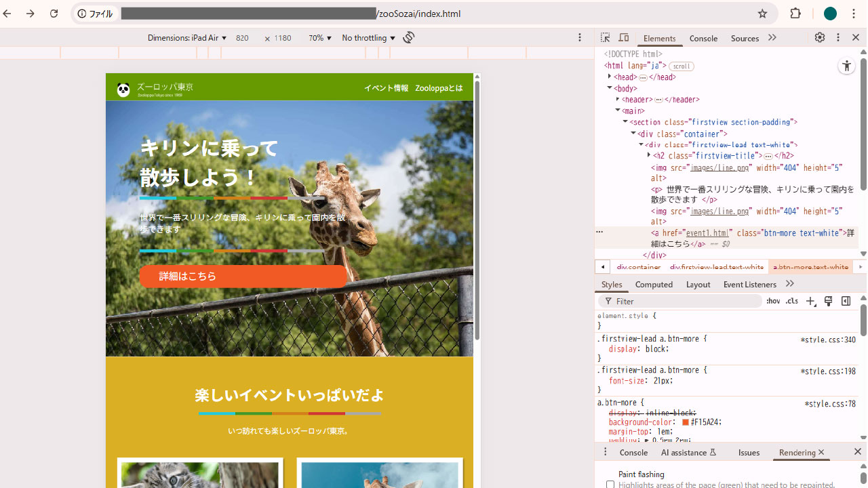Open the Issues drawer tab
The height and width of the screenshot is (488, 868).
tap(749, 453)
